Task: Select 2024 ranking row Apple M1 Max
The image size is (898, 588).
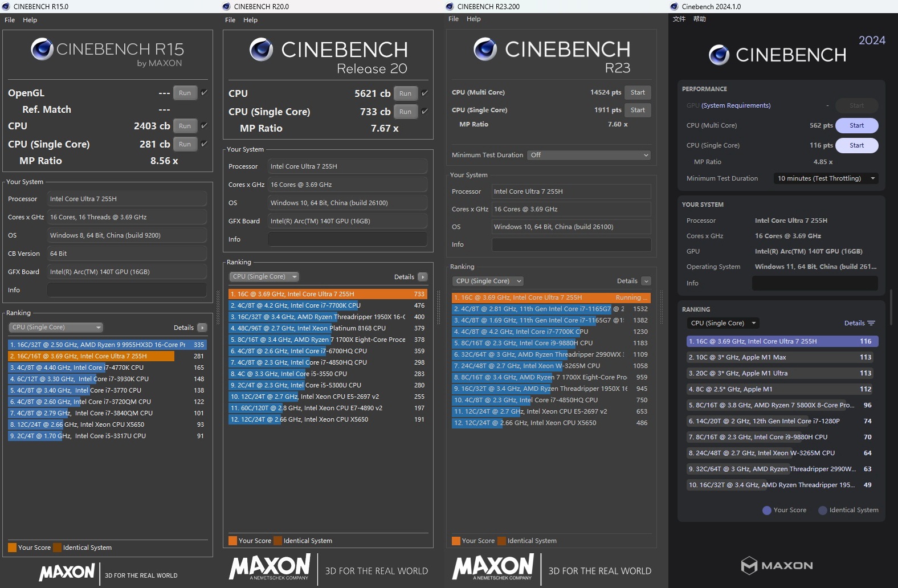Action: (782, 357)
